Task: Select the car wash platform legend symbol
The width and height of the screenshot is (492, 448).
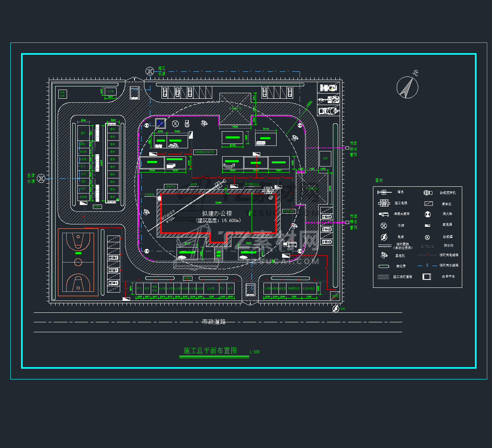Action: coord(427,276)
